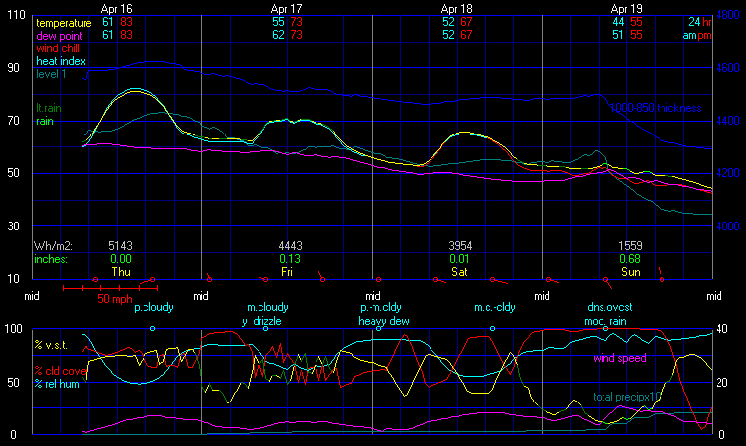This screenshot has width=746, height=446.
Task: Click the "heavy dew" condition label
Action: click(384, 321)
